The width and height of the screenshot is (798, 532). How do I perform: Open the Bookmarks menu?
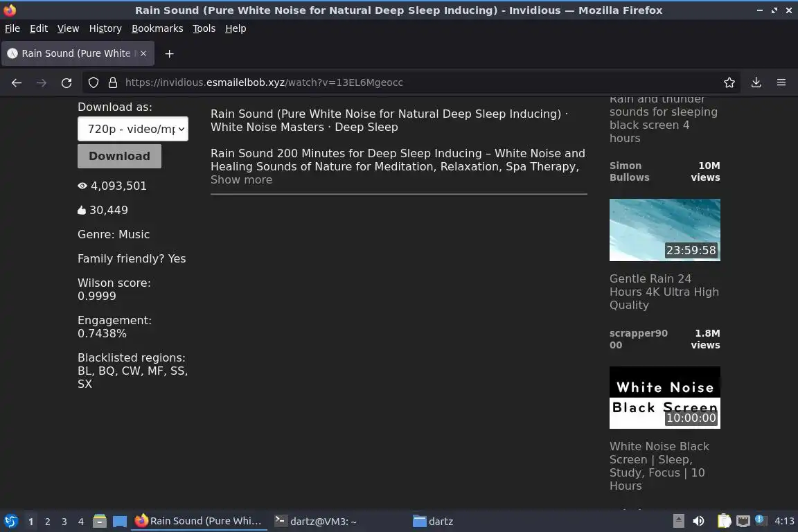(x=157, y=28)
